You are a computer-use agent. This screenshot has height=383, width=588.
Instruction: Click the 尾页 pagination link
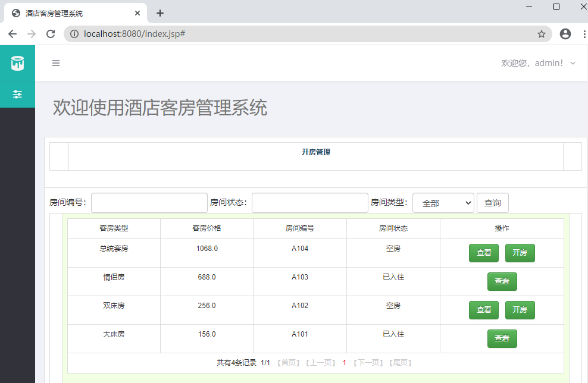(401, 363)
